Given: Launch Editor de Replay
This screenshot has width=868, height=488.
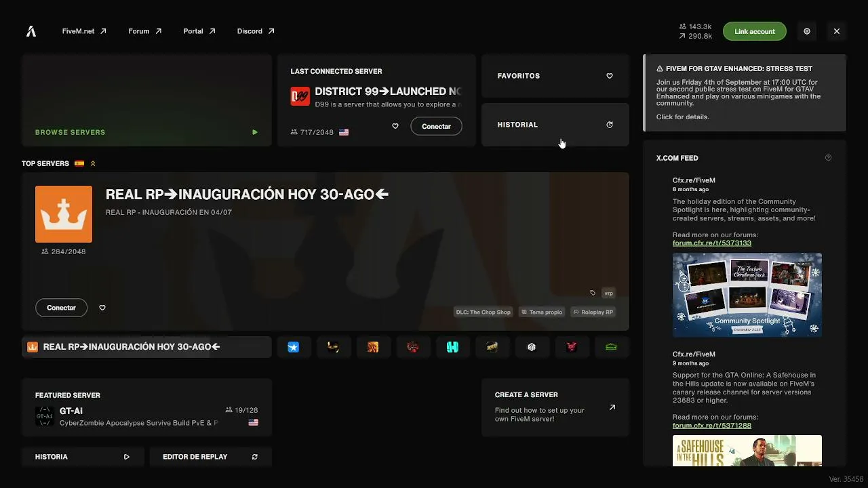Looking at the screenshot, I should click(211, 457).
